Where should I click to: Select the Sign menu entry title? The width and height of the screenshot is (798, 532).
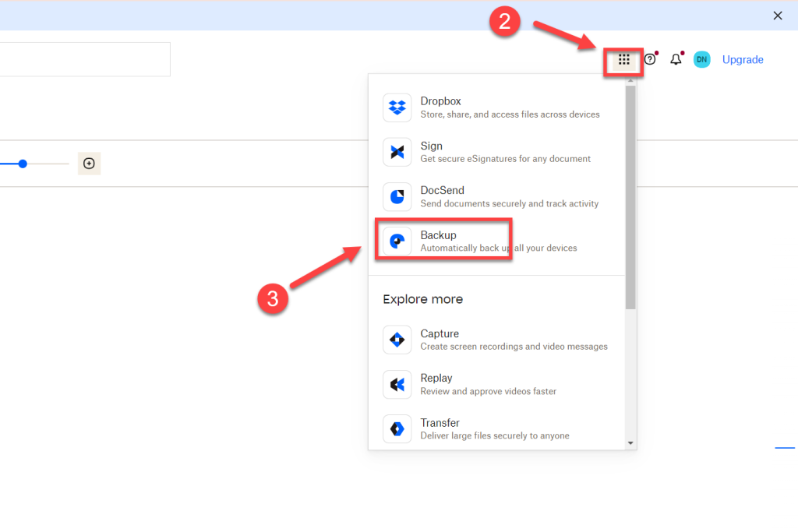click(x=431, y=146)
